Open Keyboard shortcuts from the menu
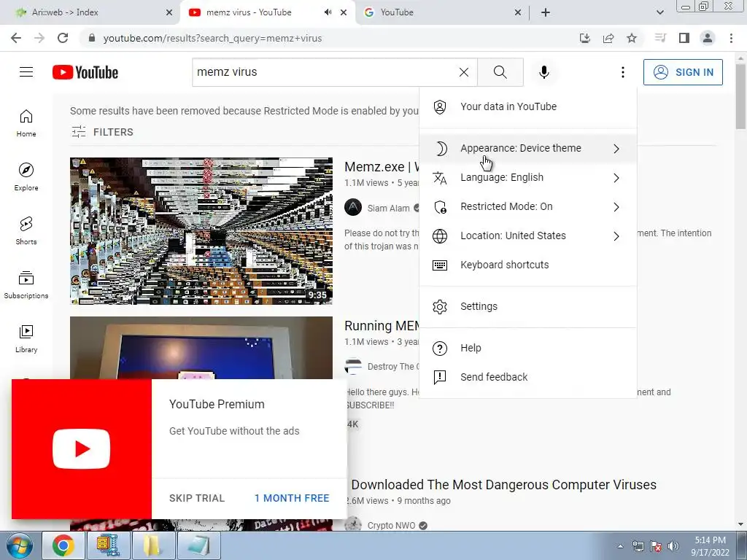The image size is (747, 560). coord(528,265)
